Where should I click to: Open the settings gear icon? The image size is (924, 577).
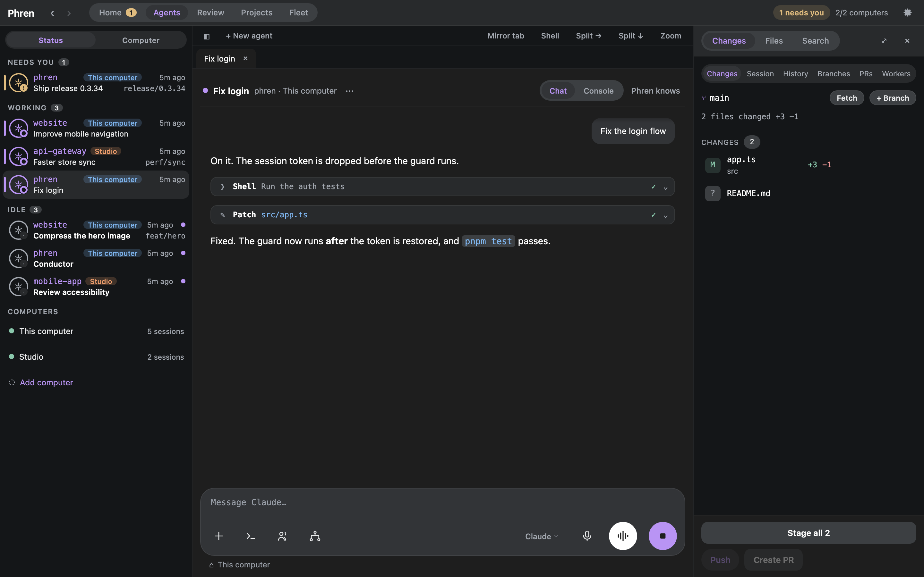coord(908,13)
